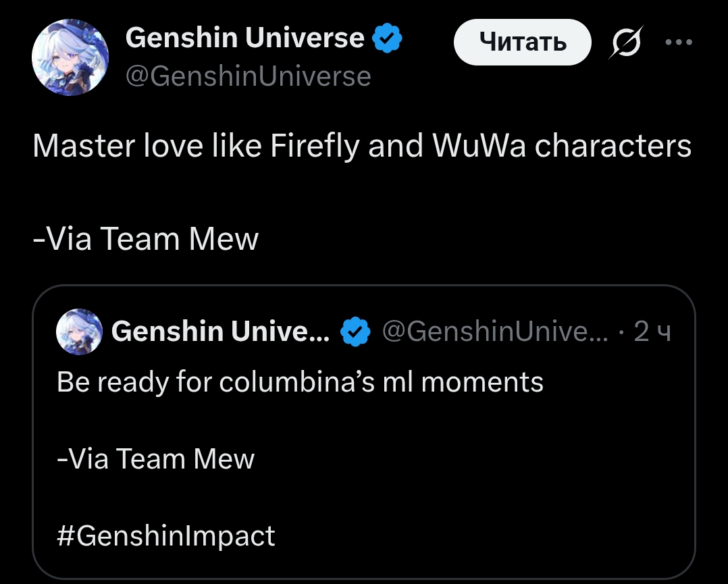
Task: Click main tweet text about Firefly
Action: coord(361,146)
